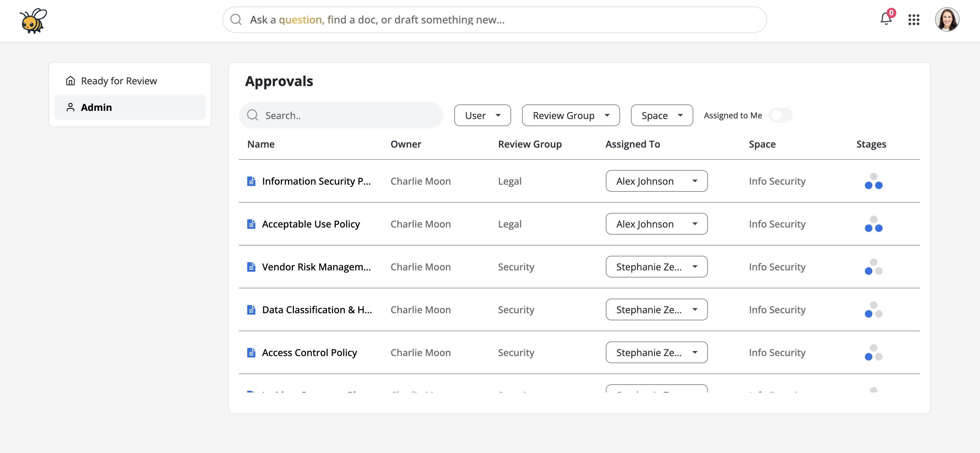Click the Information Security document icon
Image resolution: width=980 pixels, height=453 pixels.
[x=251, y=181]
